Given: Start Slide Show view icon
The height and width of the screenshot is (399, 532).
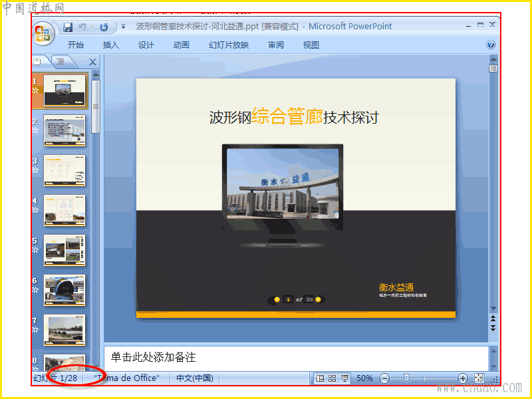Looking at the screenshot, I should [x=344, y=378].
